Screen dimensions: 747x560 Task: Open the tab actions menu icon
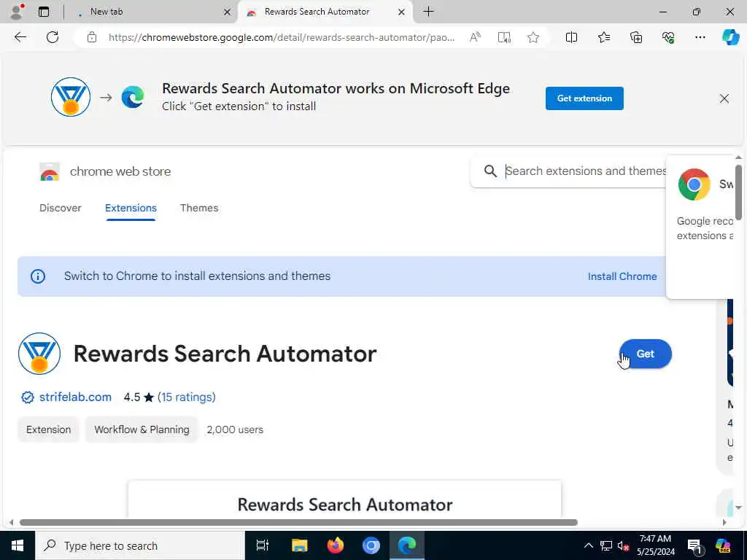44,12
